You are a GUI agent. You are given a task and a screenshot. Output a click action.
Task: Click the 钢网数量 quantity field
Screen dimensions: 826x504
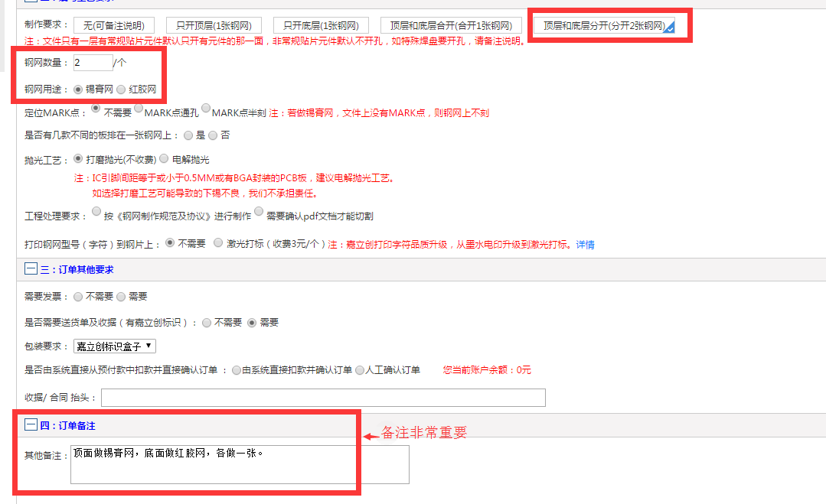(93, 63)
